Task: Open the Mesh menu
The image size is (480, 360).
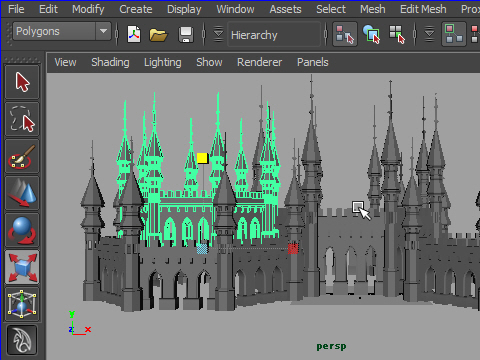Action: pos(372,9)
